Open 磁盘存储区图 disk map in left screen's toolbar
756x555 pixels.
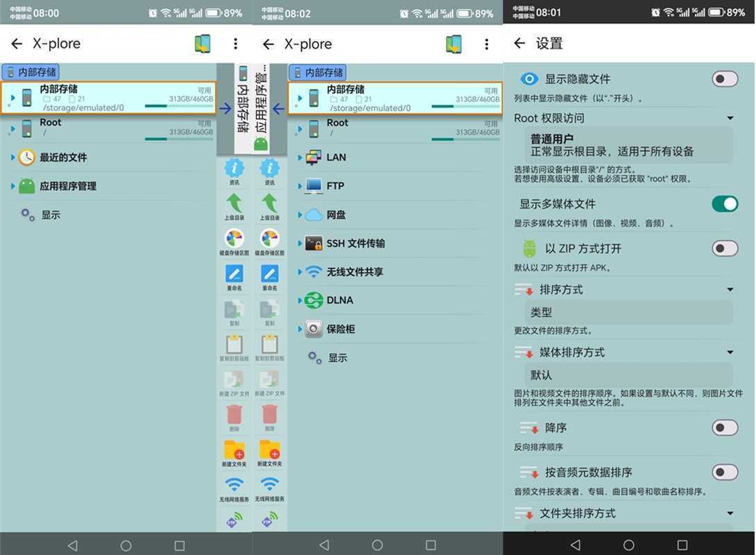tap(234, 242)
